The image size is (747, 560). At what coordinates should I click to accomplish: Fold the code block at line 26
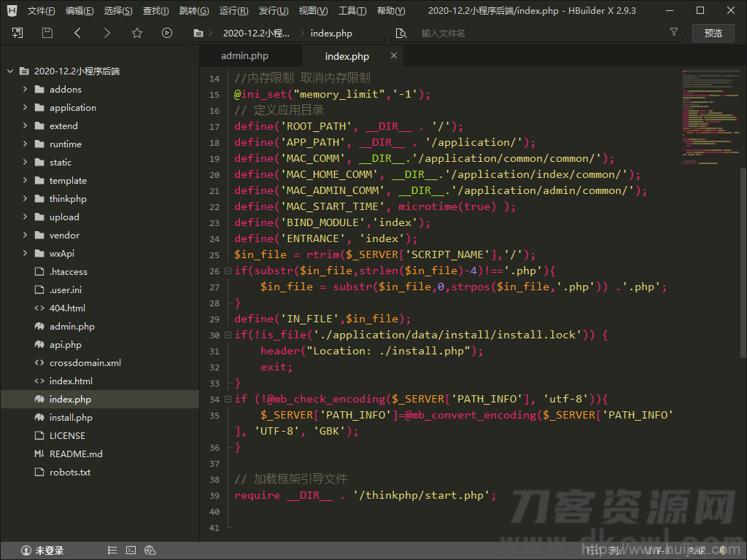[x=228, y=271]
